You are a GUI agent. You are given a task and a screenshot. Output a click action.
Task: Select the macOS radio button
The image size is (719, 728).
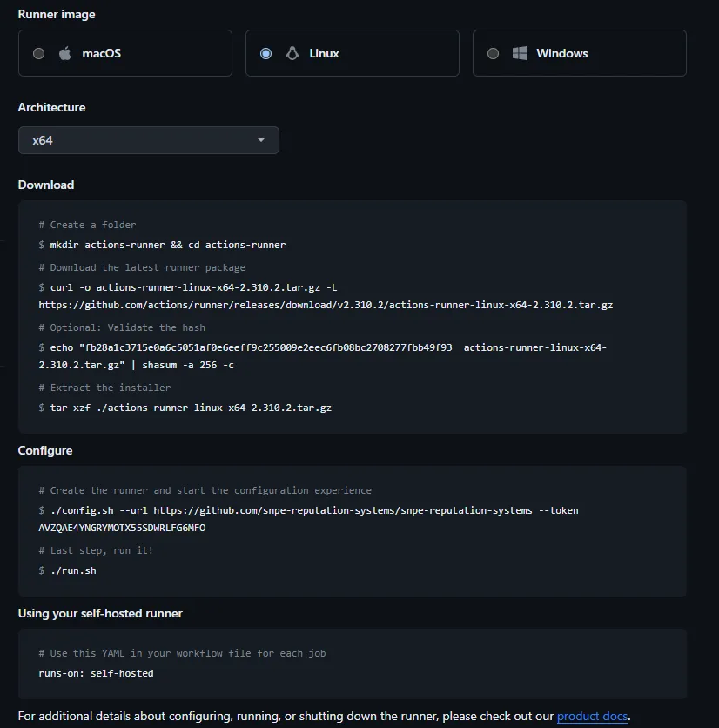coord(38,53)
